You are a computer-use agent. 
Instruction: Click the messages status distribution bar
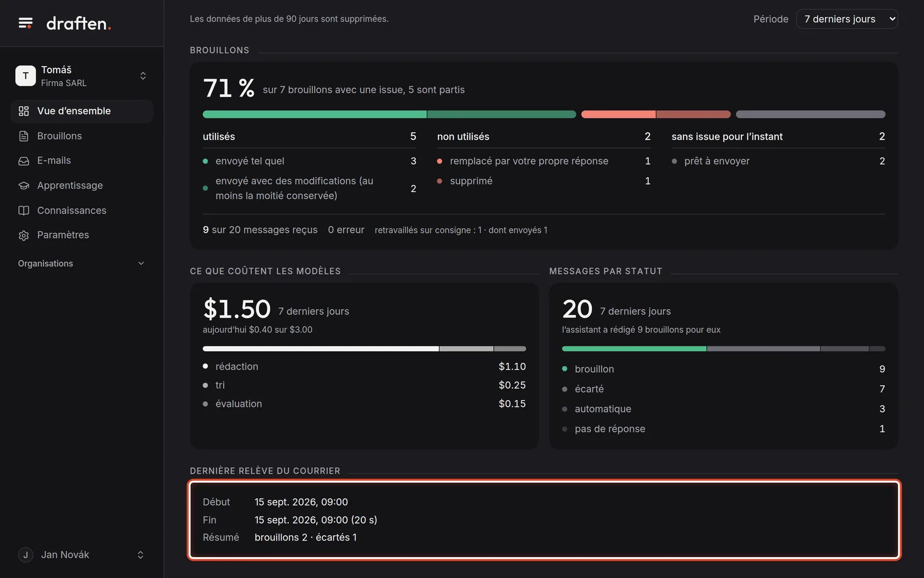click(724, 349)
